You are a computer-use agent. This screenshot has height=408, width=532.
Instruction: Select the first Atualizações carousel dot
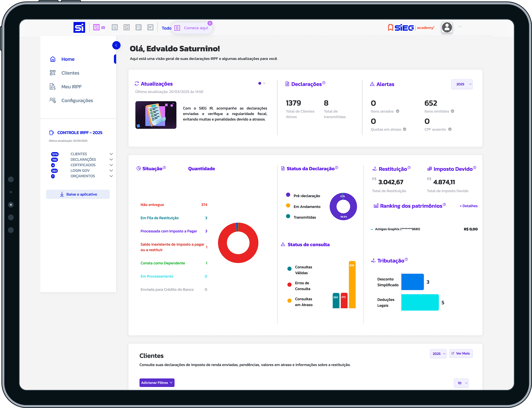coord(260,83)
